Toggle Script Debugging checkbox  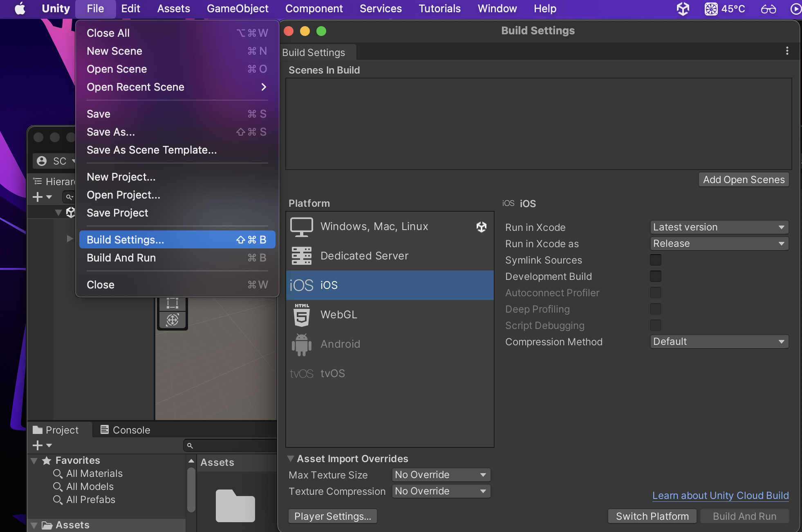pyautogui.click(x=656, y=325)
